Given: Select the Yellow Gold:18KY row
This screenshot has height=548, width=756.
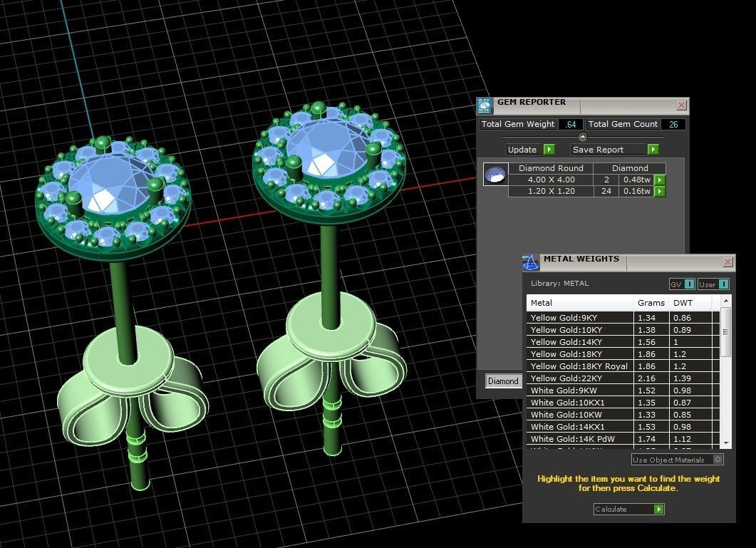Looking at the screenshot, I should tap(623, 354).
